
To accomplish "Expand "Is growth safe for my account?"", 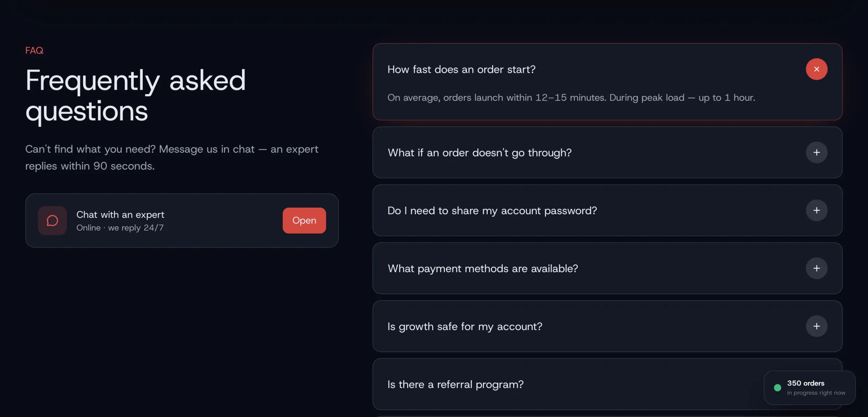I will tap(465, 327).
